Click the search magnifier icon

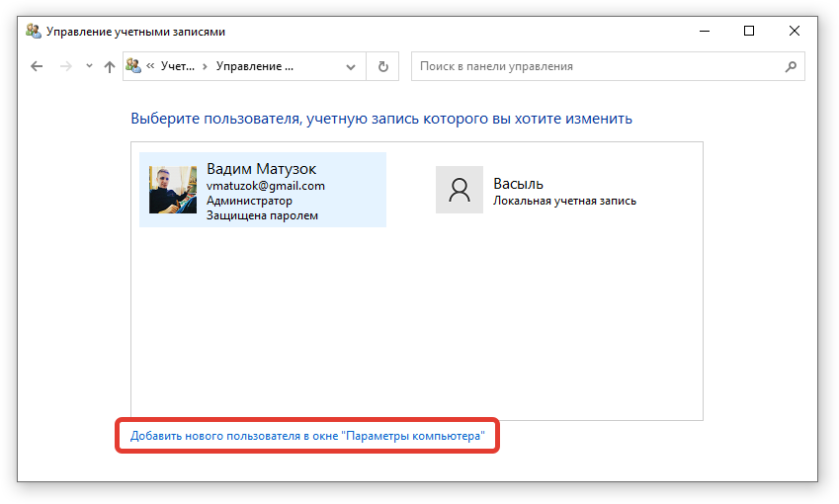tap(790, 67)
